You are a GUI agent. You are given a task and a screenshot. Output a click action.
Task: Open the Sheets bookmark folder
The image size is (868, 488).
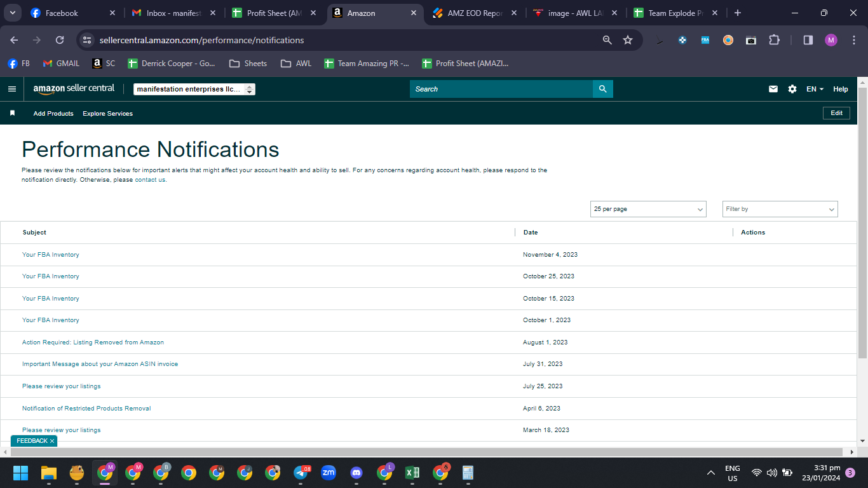pos(248,64)
